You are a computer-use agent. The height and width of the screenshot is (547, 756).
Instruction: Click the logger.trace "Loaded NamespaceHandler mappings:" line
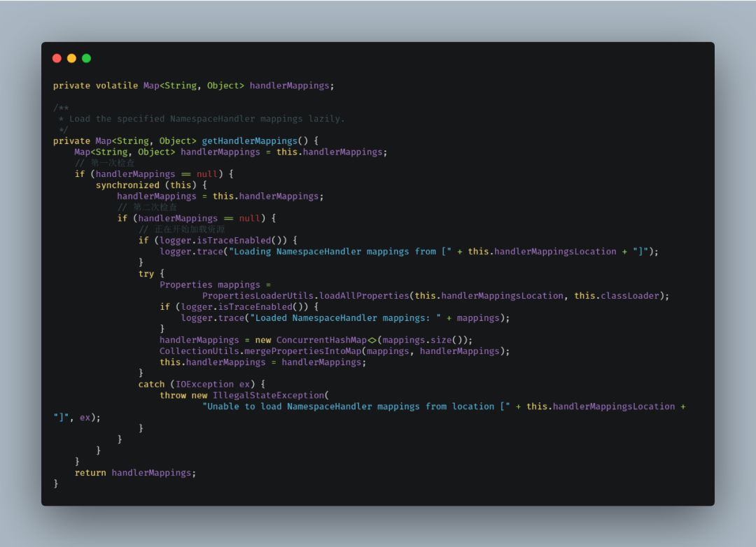pyautogui.click(x=345, y=318)
